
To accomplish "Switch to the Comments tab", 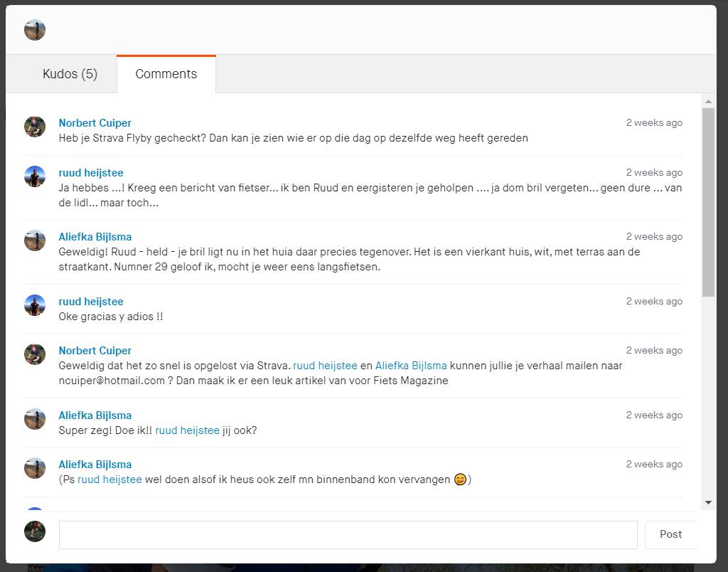I will (x=166, y=74).
